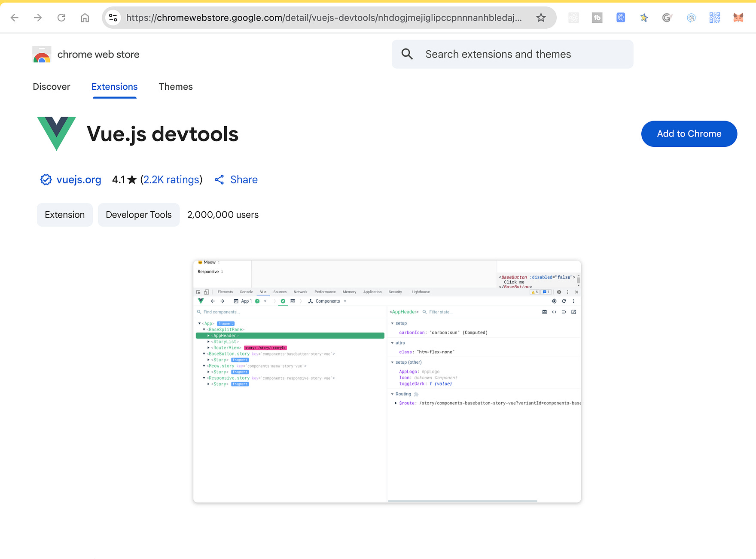Select the inspect element tool in DevTools
Image resolution: width=756 pixels, height=559 pixels.
click(199, 292)
